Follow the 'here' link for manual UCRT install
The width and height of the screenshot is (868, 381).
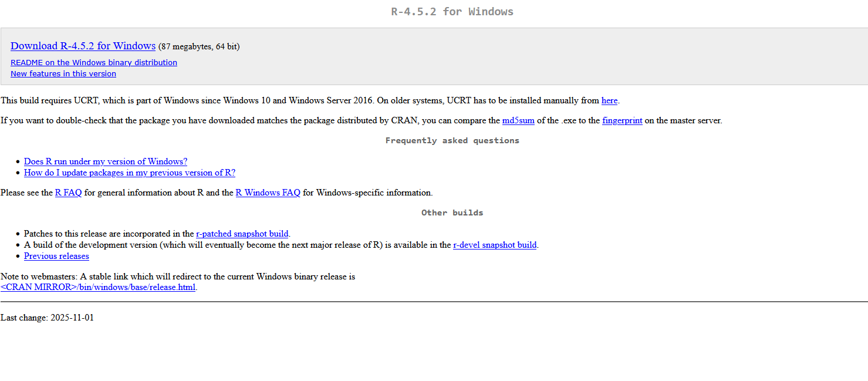pos(609,100)
